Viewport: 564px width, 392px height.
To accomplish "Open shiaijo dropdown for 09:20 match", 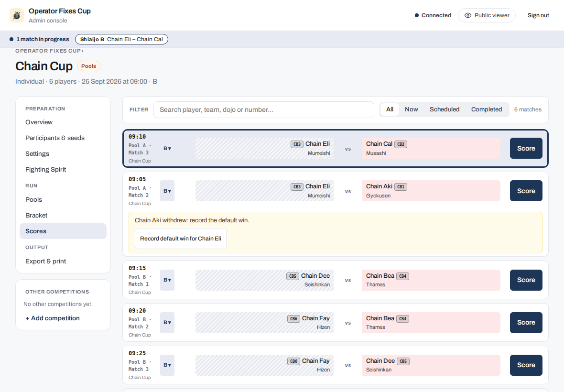I will (x=167, y=323).
